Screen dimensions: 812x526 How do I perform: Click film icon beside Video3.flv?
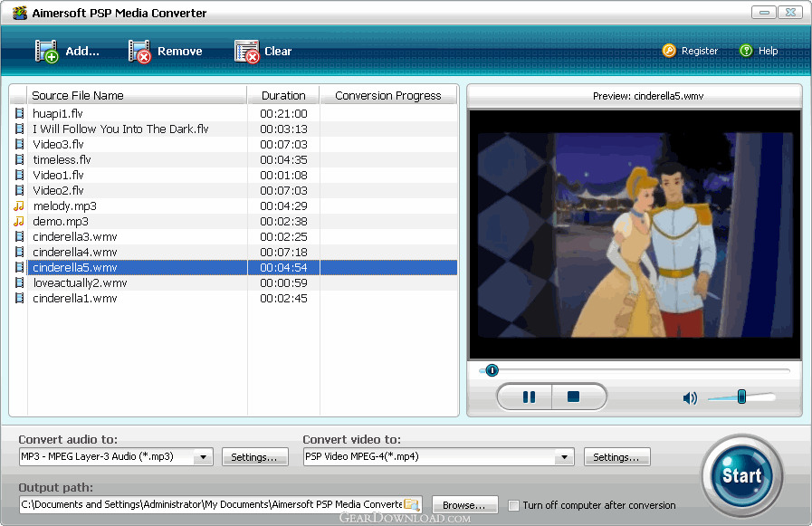pyautogui.click(x=19, y=144)
